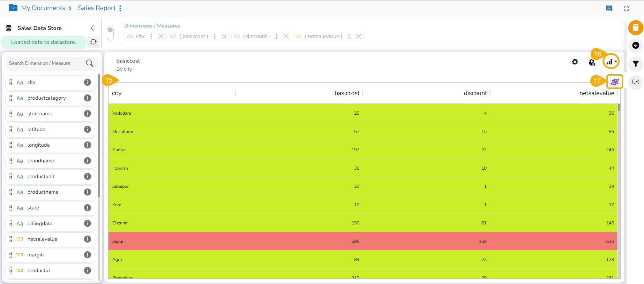Screen dimensions: 644x284
Task: Show info for billingdate dimension
Action: tap(88, 223)
